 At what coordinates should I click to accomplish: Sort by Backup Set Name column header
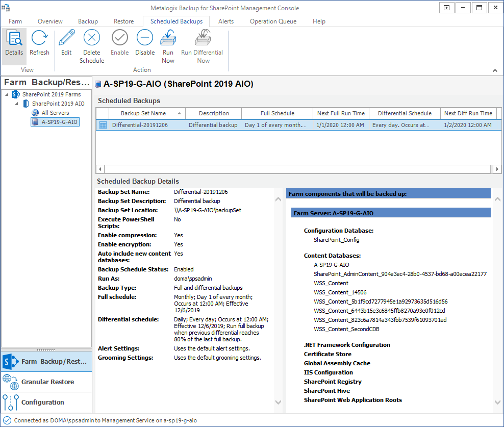coord(143,113)
